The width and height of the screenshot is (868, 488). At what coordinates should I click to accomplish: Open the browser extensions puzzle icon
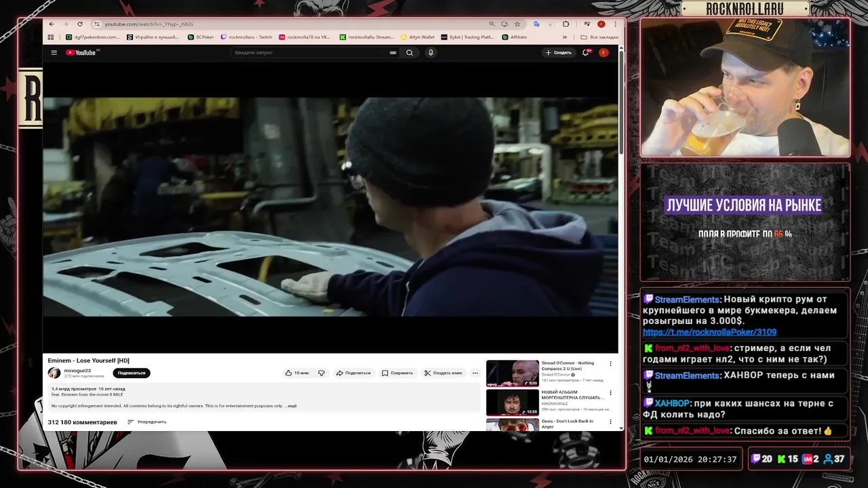click(x=566, y=24)
